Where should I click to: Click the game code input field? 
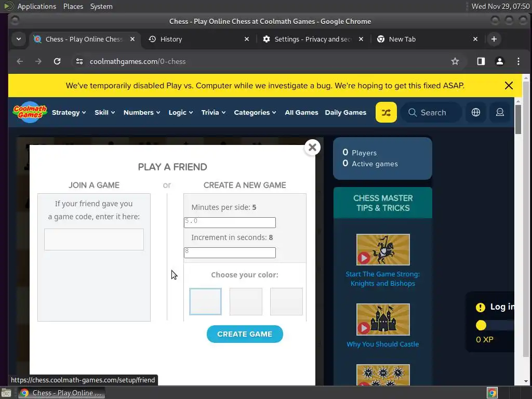coord(94,239)
